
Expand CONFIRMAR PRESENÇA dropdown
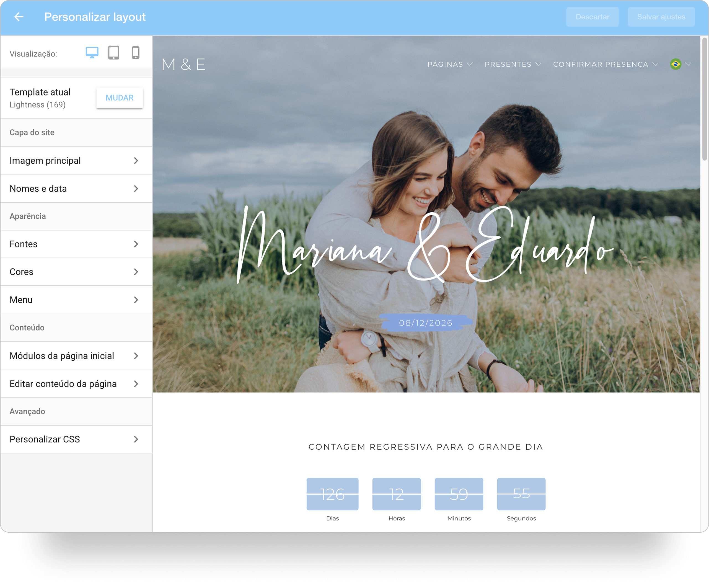pos(606,64)
